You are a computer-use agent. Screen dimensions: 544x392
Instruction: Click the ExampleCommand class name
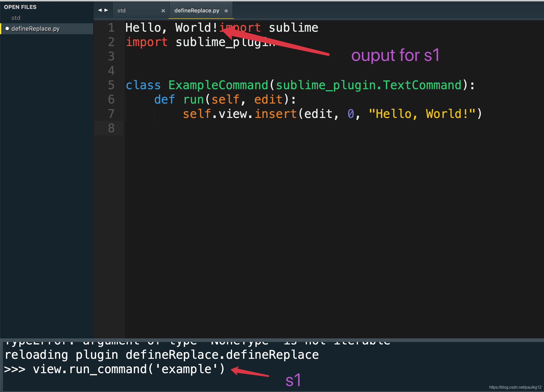218,85
